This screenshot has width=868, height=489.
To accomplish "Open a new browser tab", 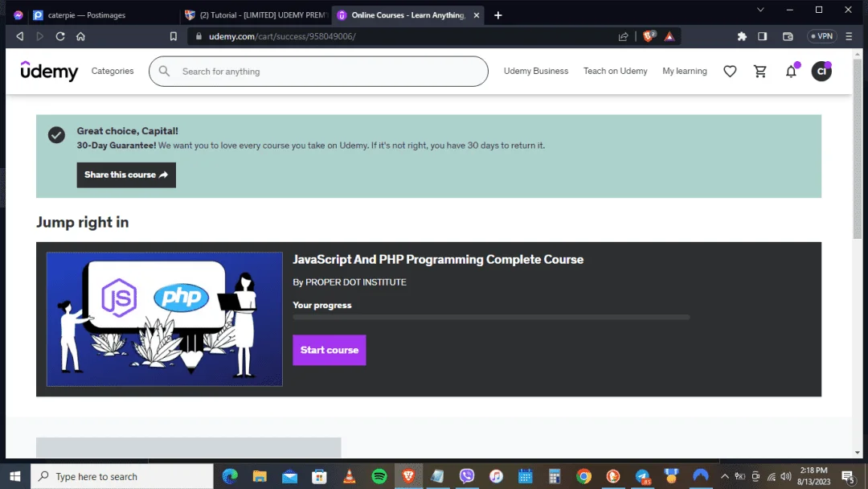I will point(497,15).
